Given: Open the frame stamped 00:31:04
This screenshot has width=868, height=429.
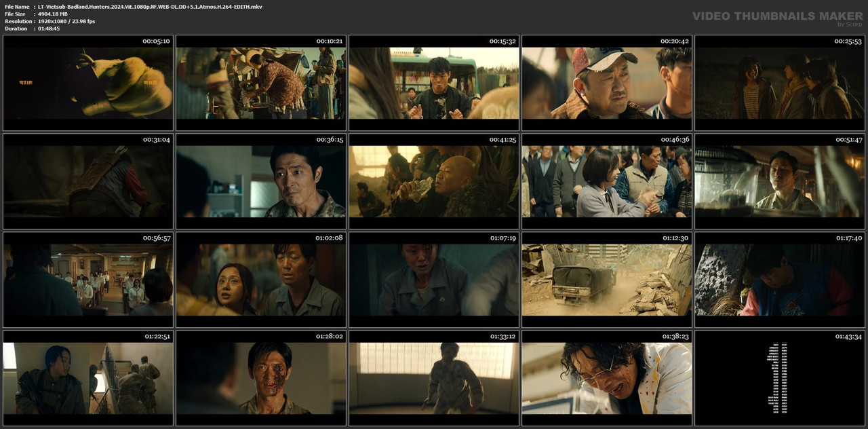Looking at the screenshot, I should pos(88,181).
